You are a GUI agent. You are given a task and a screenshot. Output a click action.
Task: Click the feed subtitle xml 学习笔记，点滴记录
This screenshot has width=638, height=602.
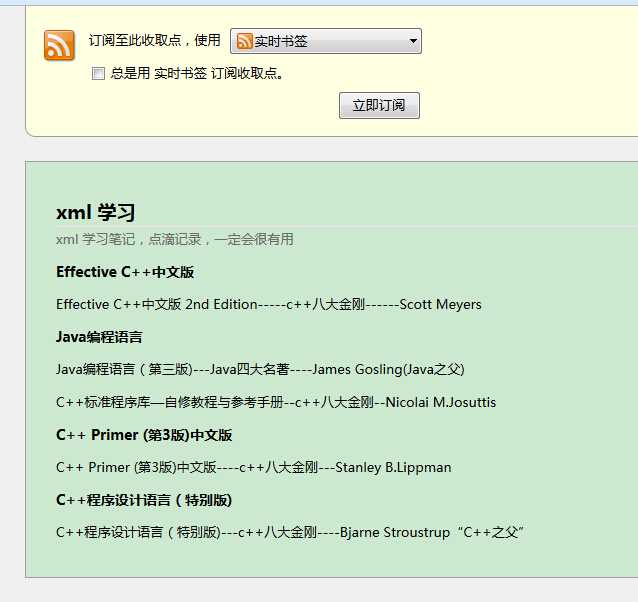(175, 239)
